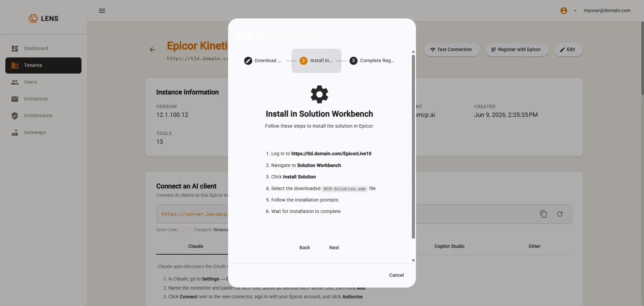This screenshot has height=306, width=644.
Task: Switch to the Copilot Studio tab
Action: click(449, 247)
